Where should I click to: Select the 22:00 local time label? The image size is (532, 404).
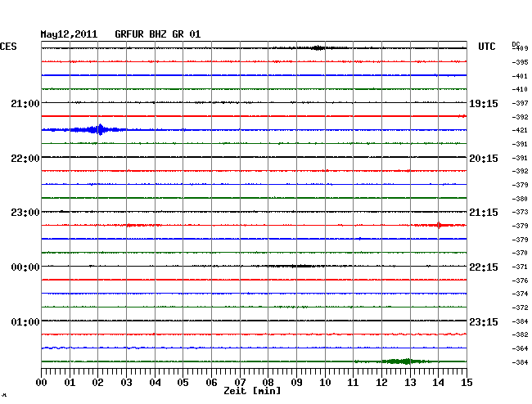coord(25,159)
